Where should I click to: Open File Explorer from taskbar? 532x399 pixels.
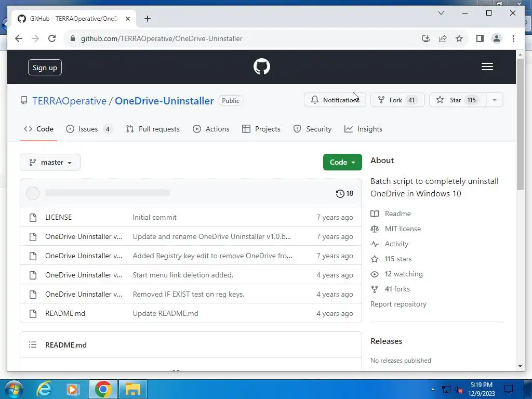132,389
